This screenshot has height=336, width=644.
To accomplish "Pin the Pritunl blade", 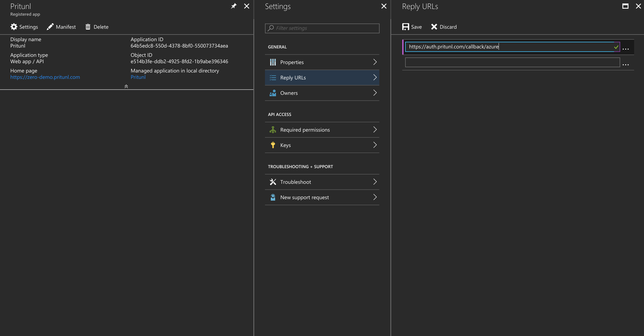I will tap(234, 6).
